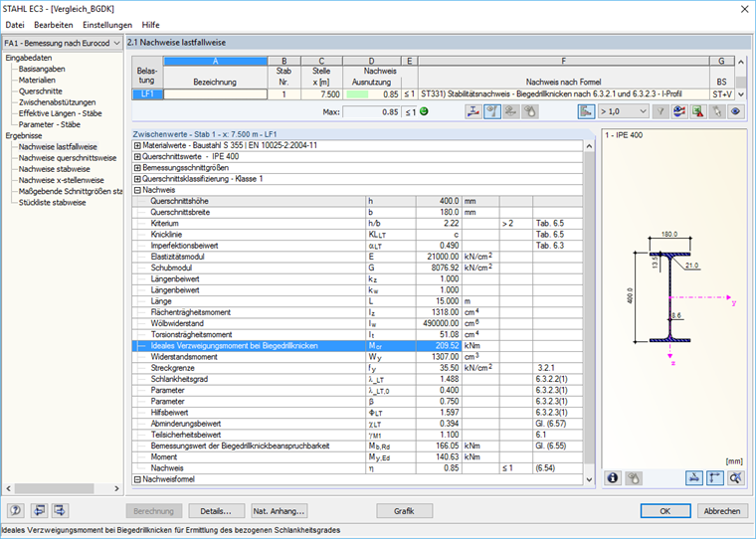Select 'Querschnitte' in navigator tree

click(41, 91)
